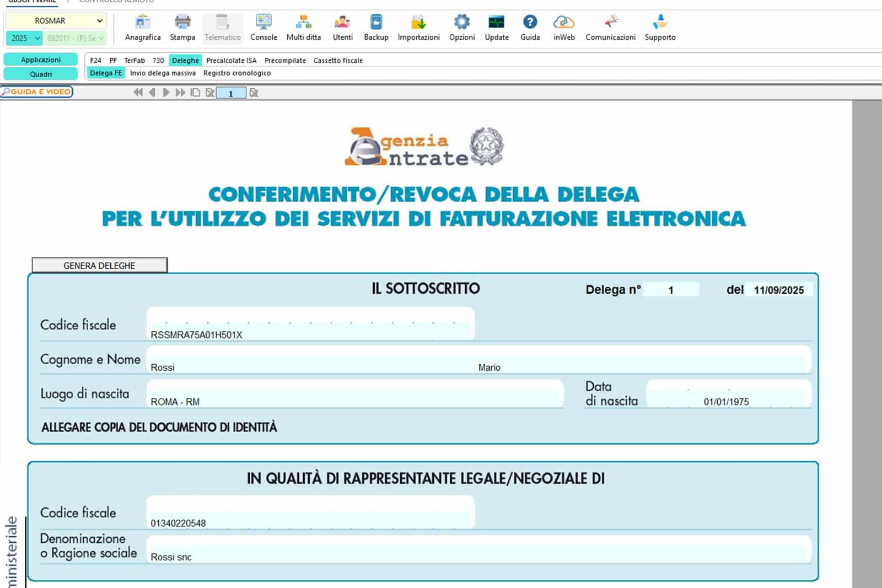Screen dimensions: 882x588
Task: Expand the 692011 activity dropdown
Action: (x=76, y=38)
